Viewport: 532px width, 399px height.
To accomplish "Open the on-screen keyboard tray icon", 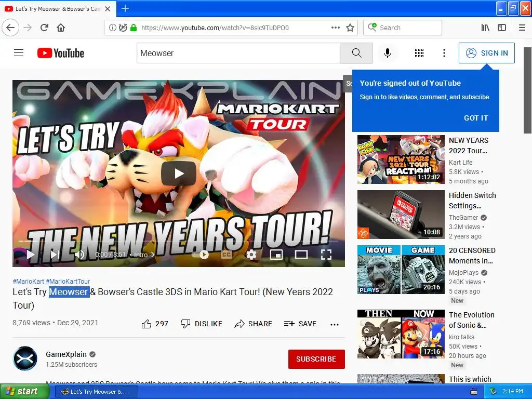I will pyautogui.click(x=474, y=392).
